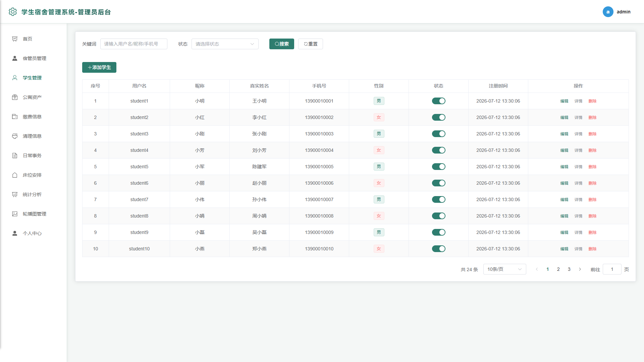The height and width of the screenshot is (362, 644).
Task: Open 宿管员管理 menu item
Action: coord(34,58)
